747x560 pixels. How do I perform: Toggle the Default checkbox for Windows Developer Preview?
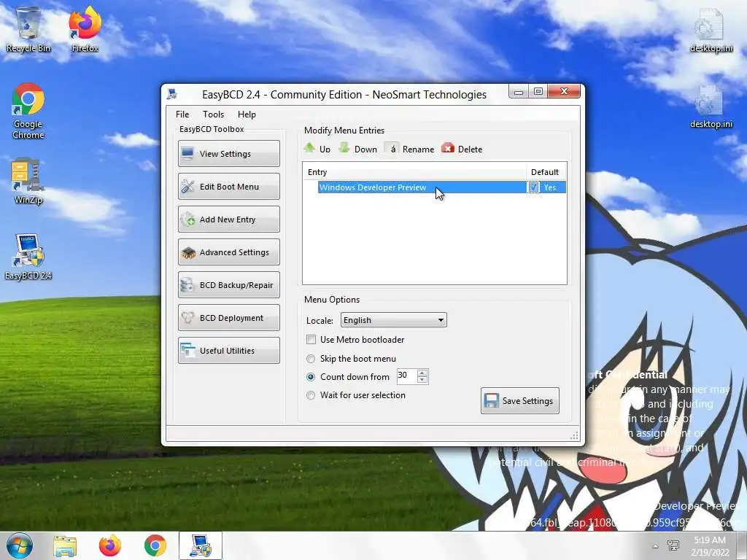533,187
